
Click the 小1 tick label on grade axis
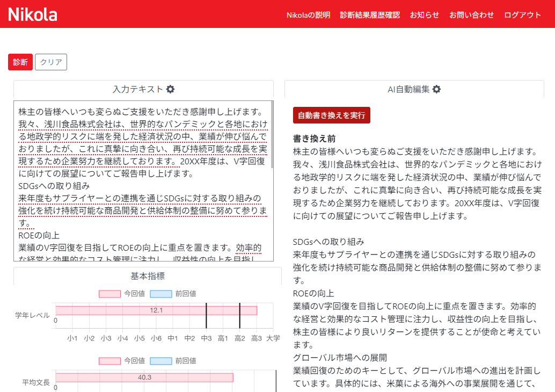72,338
